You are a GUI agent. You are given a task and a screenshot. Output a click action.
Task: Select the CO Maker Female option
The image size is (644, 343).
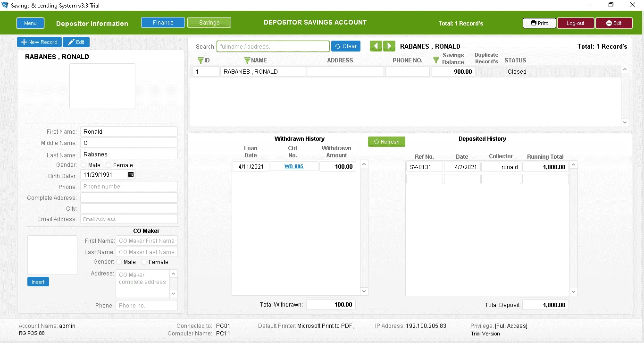[x=144, y=262]
